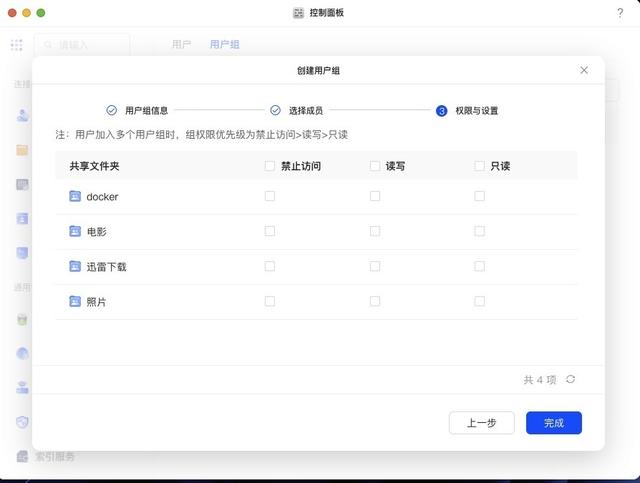Check 只读 for the 迅雷下载 folder

(480, 266)
